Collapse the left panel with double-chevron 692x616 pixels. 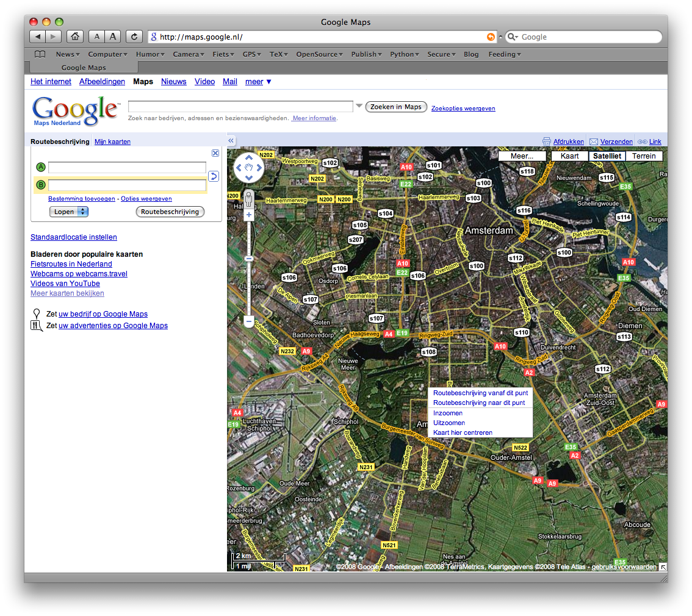[x=231, y=141]
